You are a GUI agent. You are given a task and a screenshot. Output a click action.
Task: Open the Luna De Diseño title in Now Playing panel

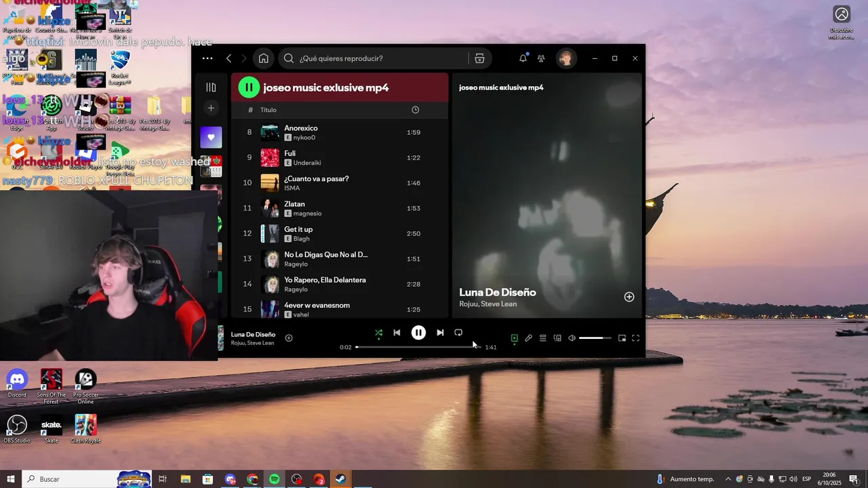coord(498,292)
